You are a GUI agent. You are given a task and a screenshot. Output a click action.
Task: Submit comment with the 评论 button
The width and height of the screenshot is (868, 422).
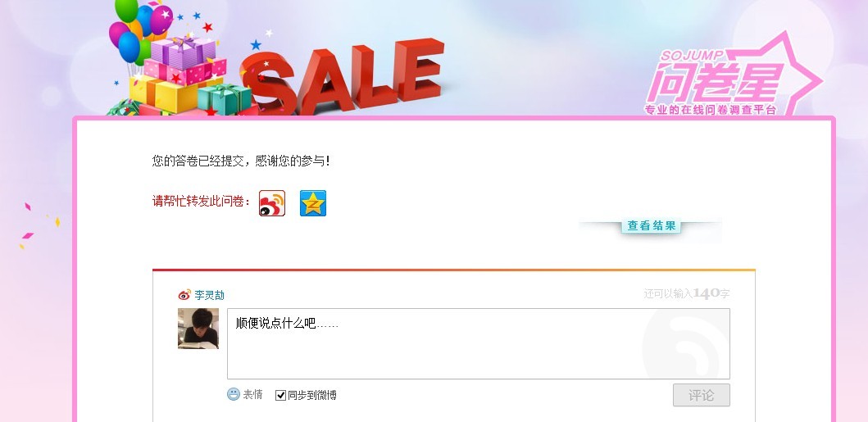tap(702, 396)
